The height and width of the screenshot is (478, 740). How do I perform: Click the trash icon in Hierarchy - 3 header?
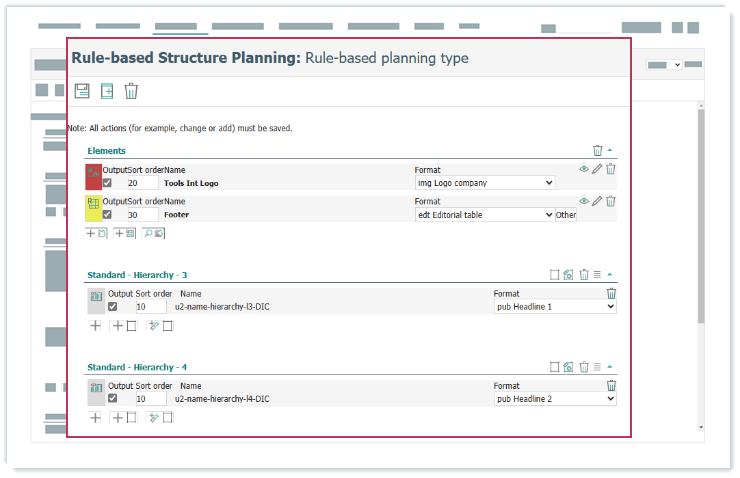(x=583, y=274)
